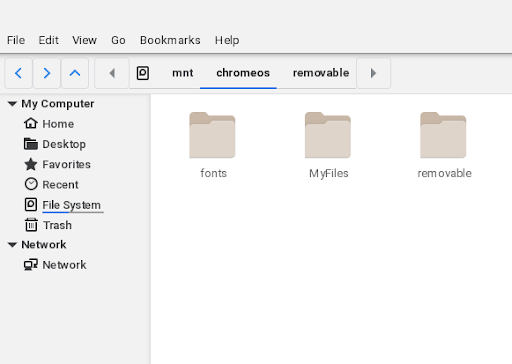Click the root disk icon in path bar

tap(143, 73)
